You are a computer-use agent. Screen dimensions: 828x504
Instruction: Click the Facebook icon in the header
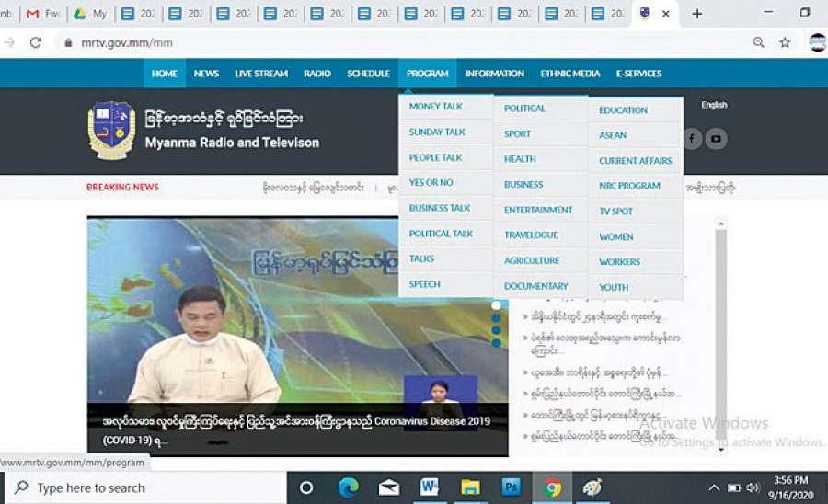692,139
